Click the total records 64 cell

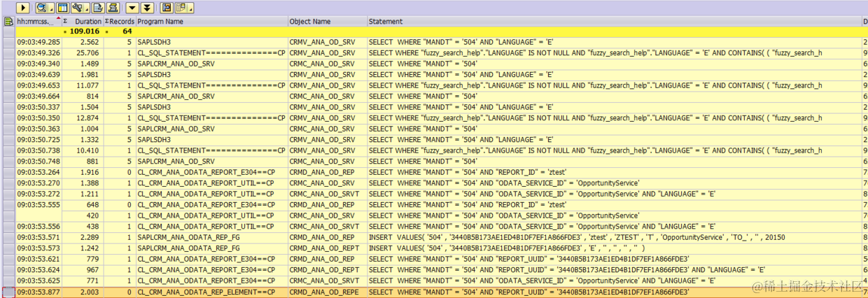click(119, 31)
